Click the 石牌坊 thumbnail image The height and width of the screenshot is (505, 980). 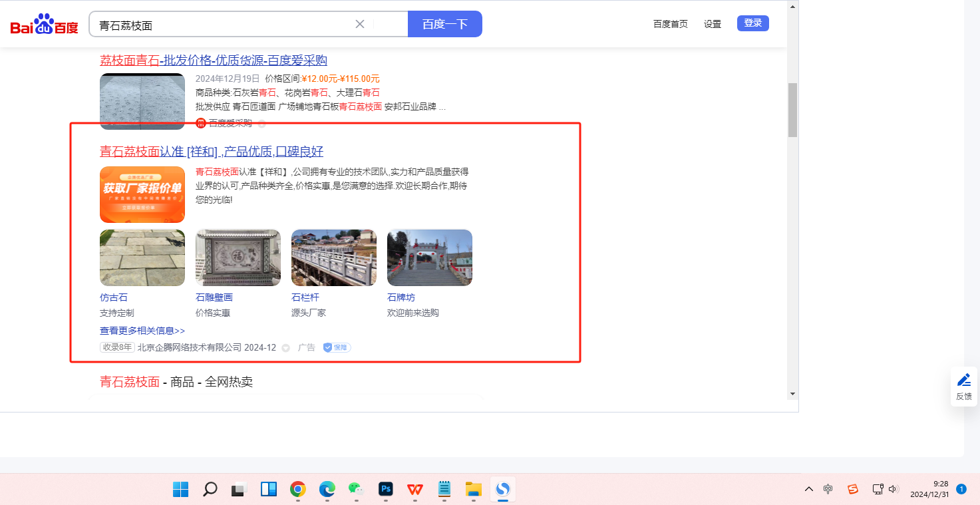430,257
